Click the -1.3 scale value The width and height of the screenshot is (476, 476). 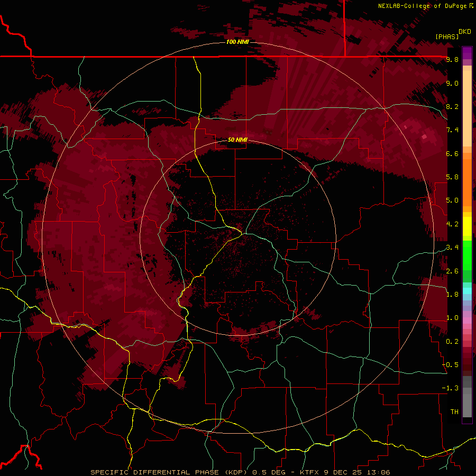coord(450,388)
